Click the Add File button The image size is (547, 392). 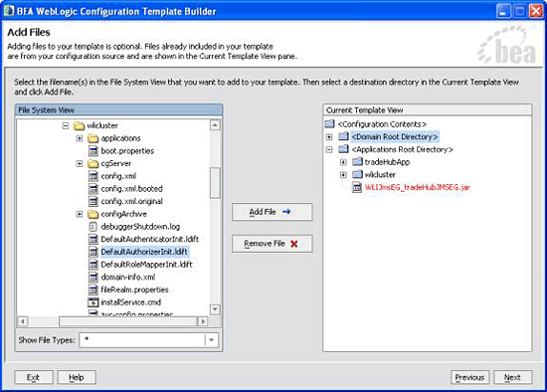click(273, 212)
